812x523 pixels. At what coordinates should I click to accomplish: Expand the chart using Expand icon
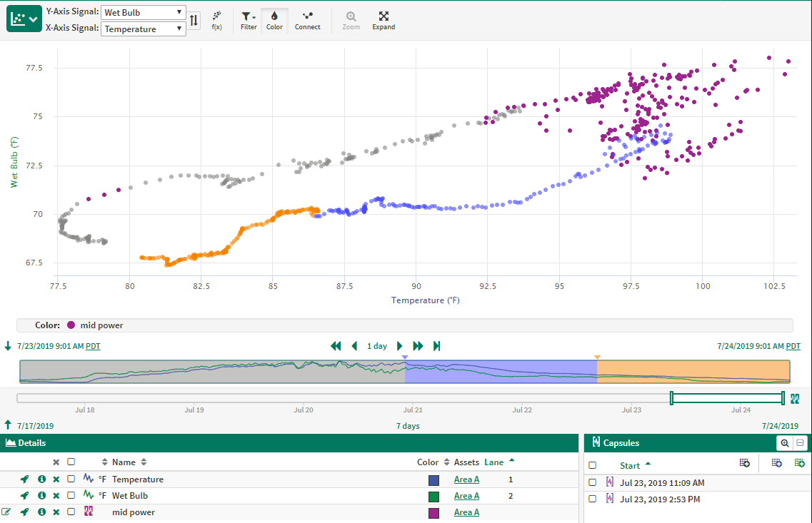(384, 20)
